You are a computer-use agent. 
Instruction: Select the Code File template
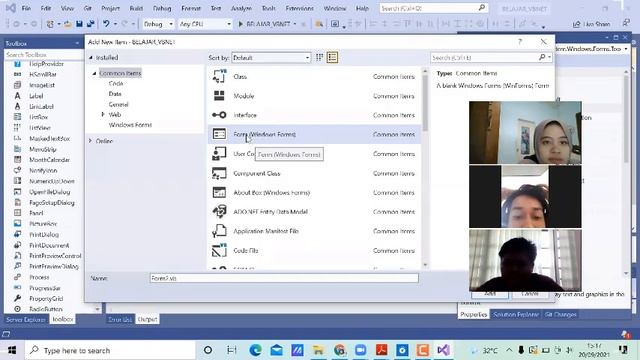point(314,251)
